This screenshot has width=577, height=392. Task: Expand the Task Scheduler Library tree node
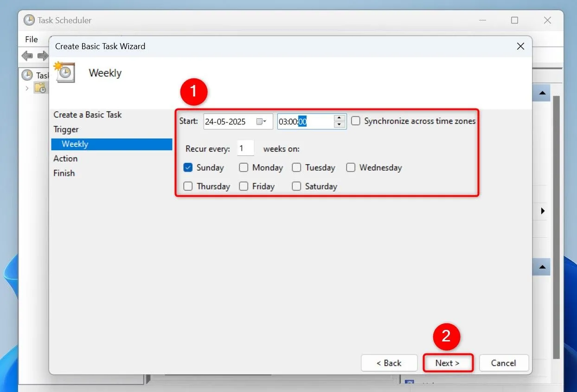(x=27, y=88)
